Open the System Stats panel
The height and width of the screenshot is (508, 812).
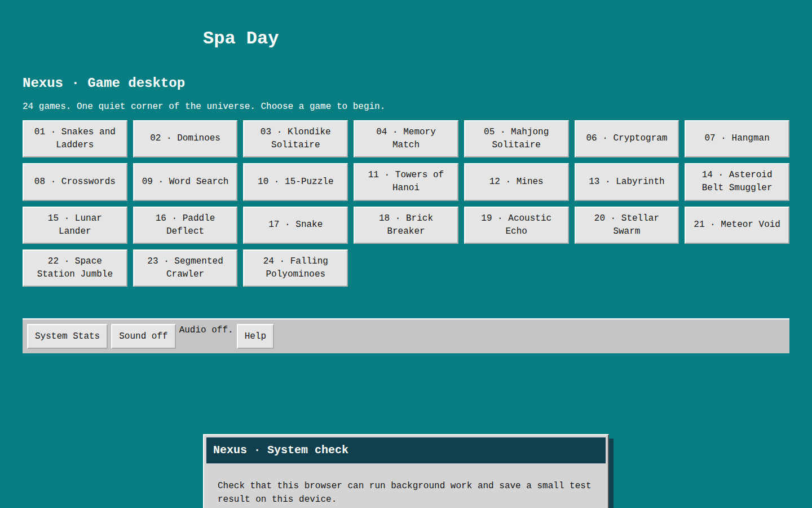click(x=67, y=336)
